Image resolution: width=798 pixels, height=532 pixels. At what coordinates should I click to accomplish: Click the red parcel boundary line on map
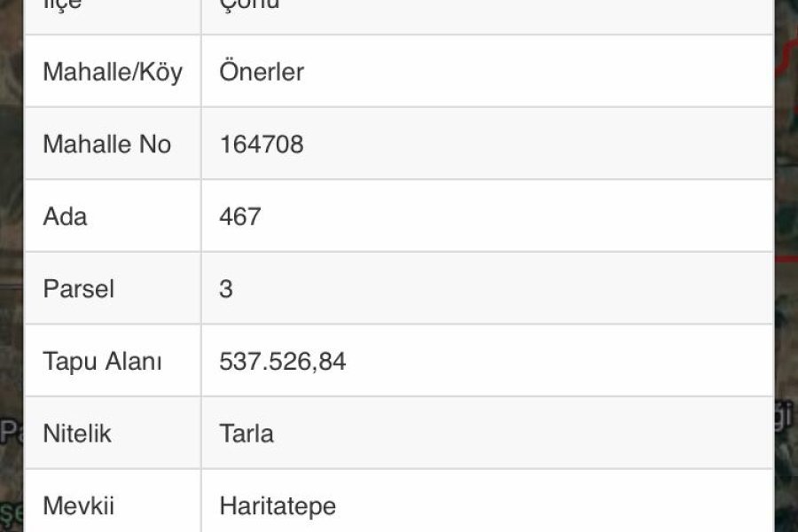coord(786,259)
